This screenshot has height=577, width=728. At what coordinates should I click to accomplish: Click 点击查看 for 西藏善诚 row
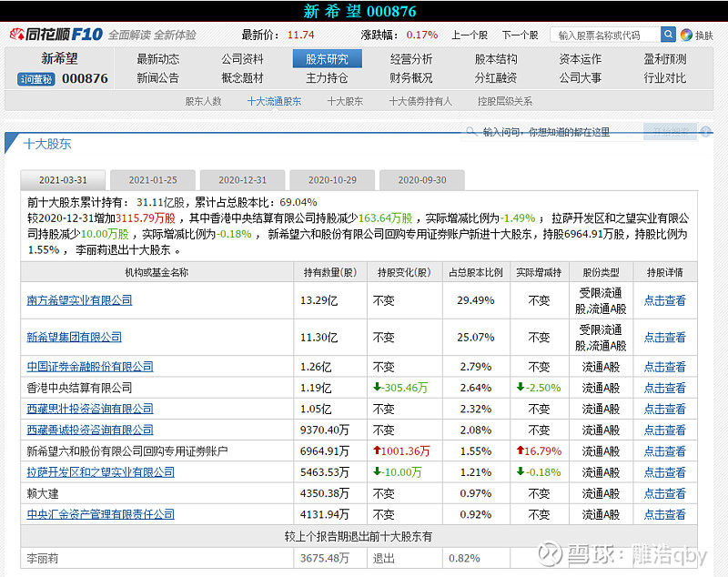coord(665,430)
